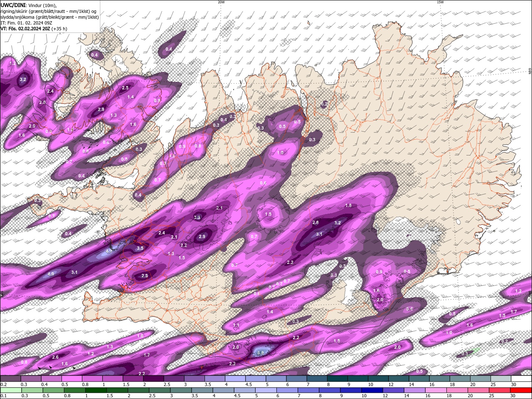Click the 20W longitude label
This screenshot has height=399, width=532.
(221, 2)
